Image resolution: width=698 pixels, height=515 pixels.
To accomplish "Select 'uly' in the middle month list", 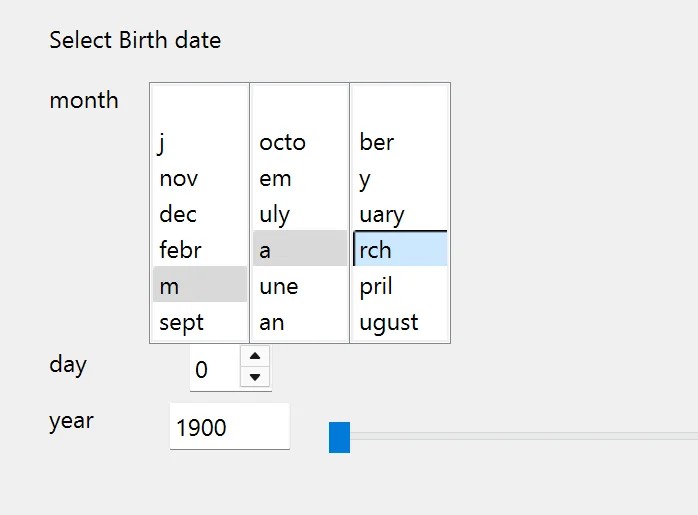I will click(x=299, y=215).
